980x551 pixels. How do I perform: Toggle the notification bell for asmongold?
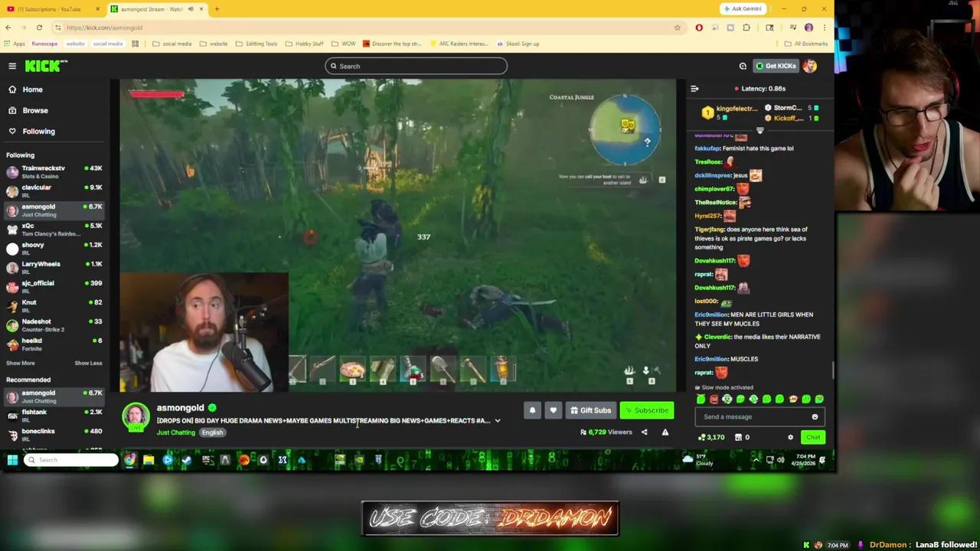[532, 410]
